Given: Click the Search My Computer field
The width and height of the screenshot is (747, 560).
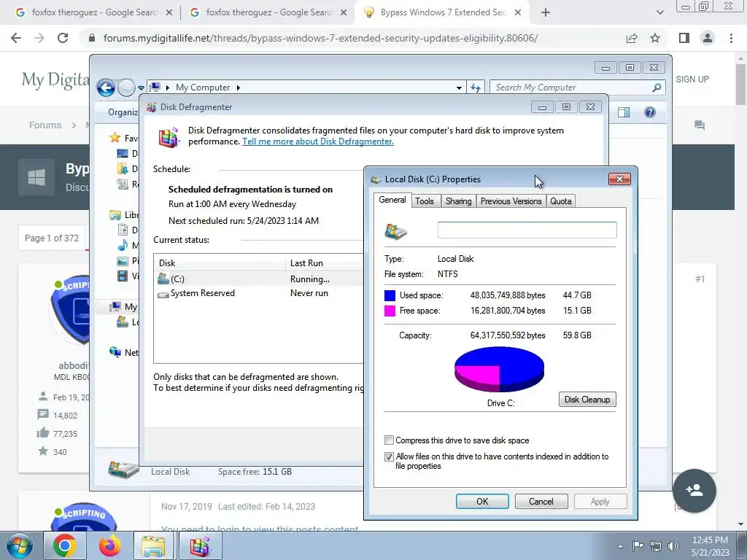Looking at the screenshot, I should click(x=572, y=87).
